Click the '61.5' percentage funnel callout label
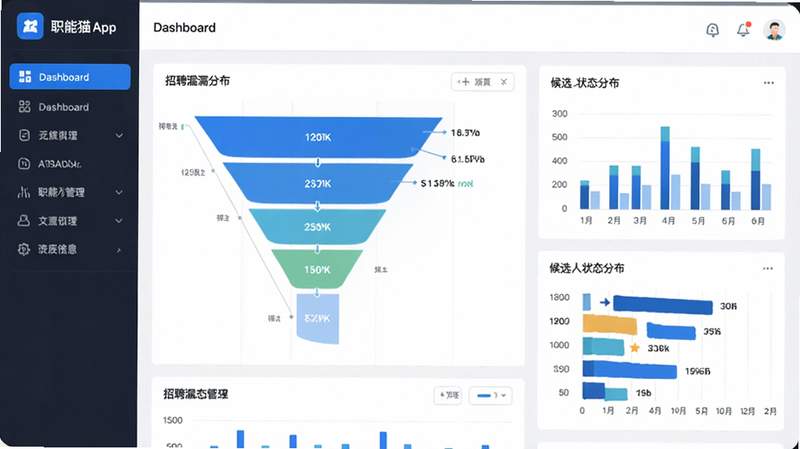Viewport: 800px width, 449px height. tap(468, 159)
